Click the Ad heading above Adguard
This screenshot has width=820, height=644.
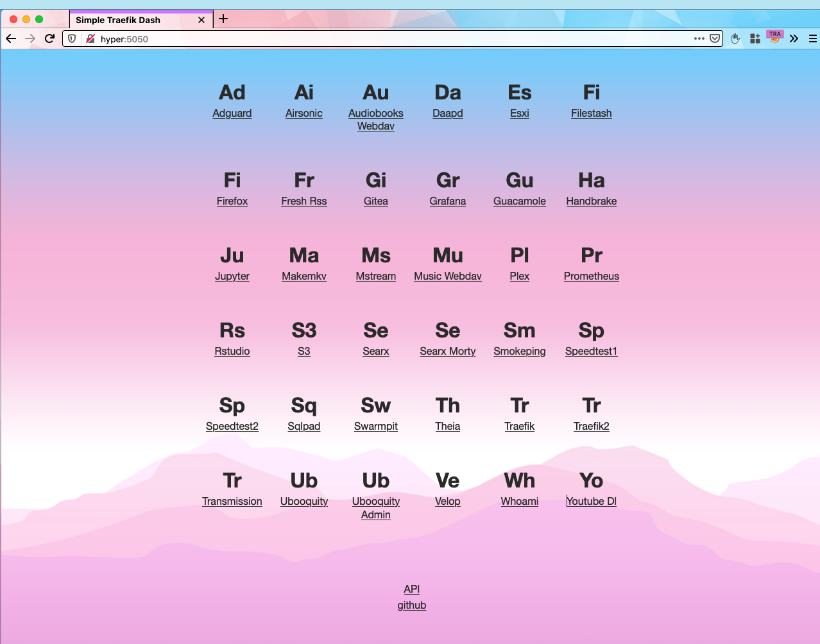click(232, 92)
